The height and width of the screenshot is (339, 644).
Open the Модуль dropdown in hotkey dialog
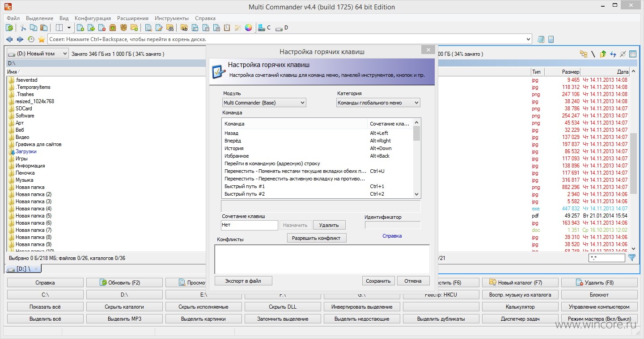[x=264, y=103]
